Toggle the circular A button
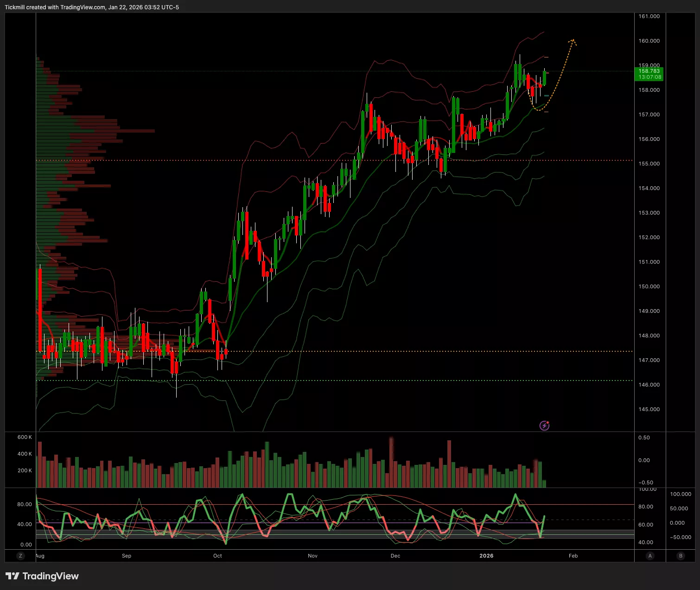The height and width of the screenshot is (590, 700). tap(650, 556)
